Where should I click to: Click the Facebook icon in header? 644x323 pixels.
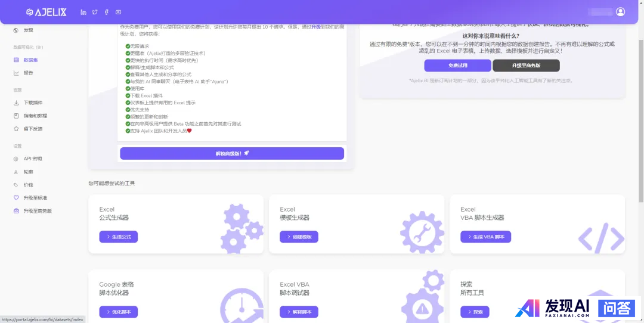pyautogui.click(x=106, y=12)
